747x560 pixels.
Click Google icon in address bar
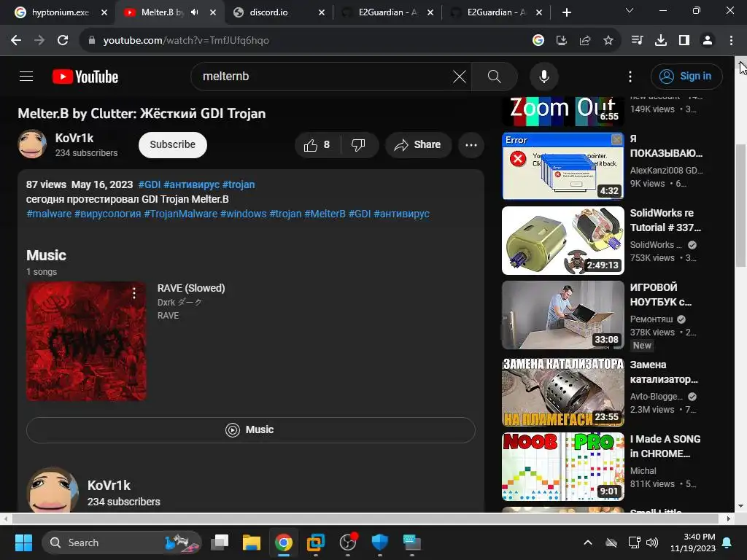pos(538,41)
